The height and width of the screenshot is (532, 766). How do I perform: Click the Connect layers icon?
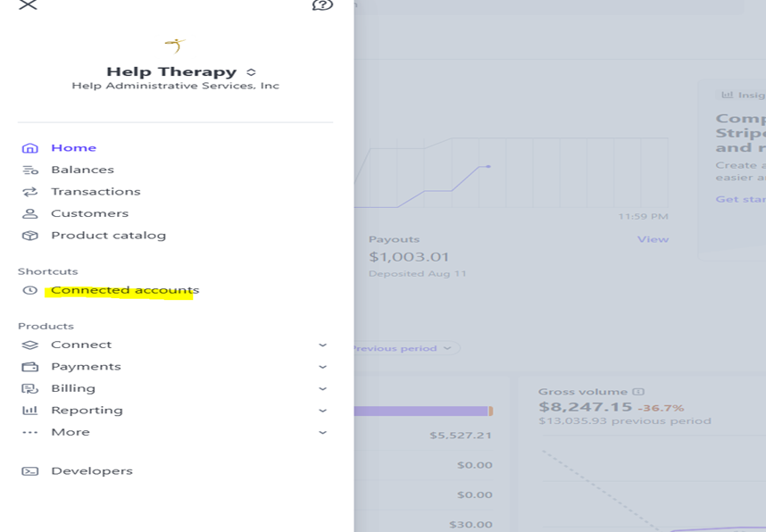(x=29, y=345)
